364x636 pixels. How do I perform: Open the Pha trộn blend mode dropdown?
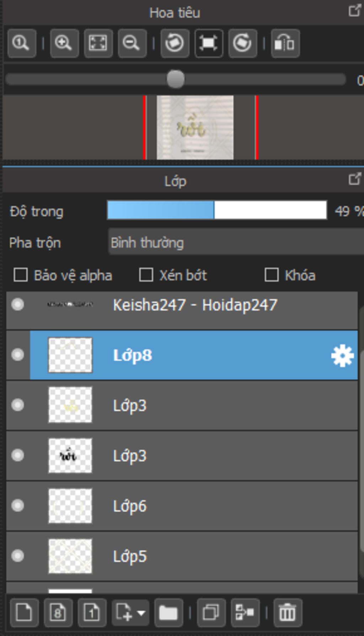pos(235,243)
